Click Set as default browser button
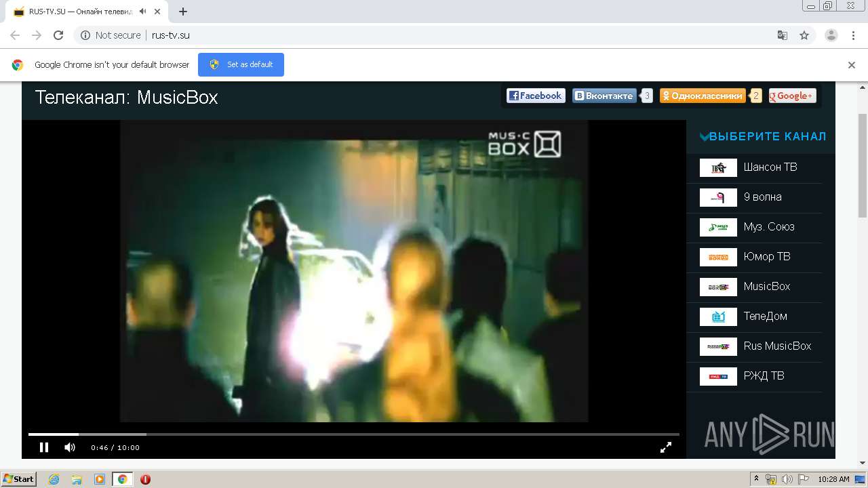This screenshot has width=868, height=488. pos(241,64)
